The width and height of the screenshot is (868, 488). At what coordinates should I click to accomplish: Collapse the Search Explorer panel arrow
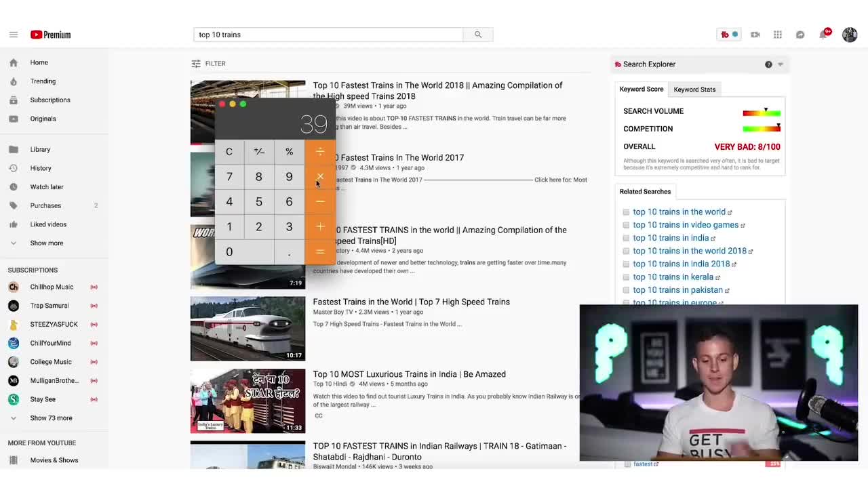pos(781,64)
